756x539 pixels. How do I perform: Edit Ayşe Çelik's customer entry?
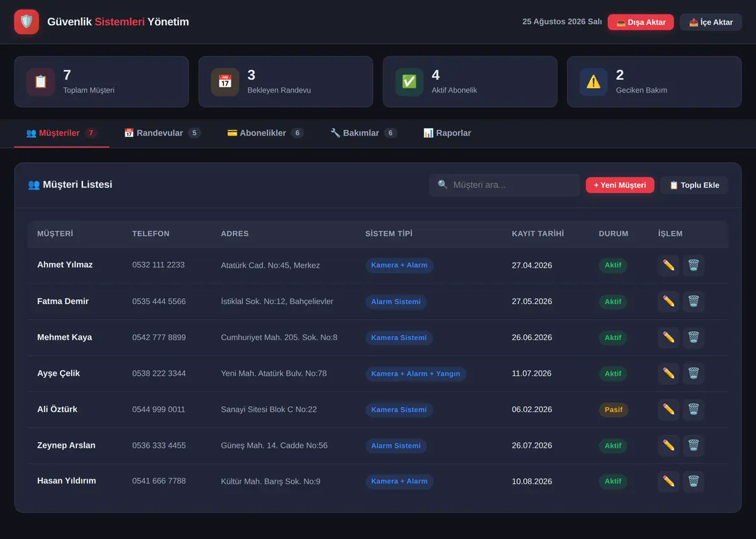click(668, 373)
